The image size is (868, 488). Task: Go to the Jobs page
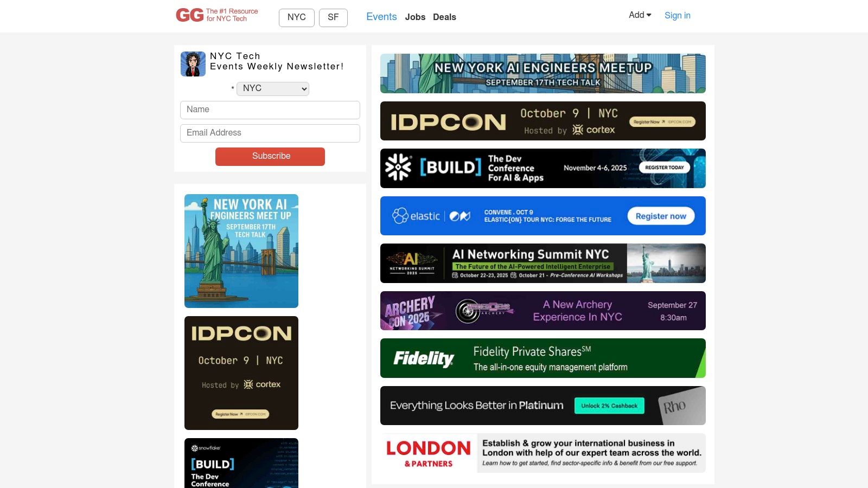coord(415,17)
